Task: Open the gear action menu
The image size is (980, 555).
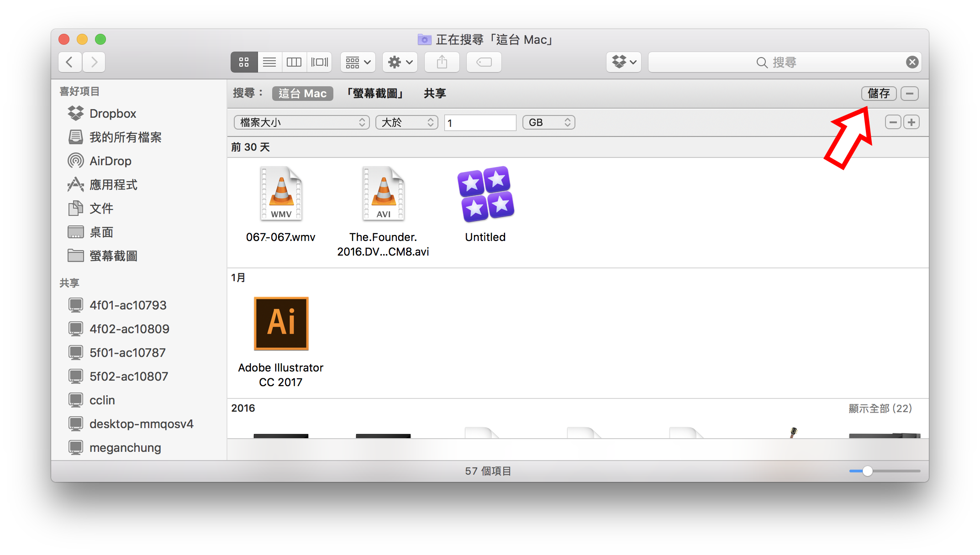Action: click(x=400, y=62)
